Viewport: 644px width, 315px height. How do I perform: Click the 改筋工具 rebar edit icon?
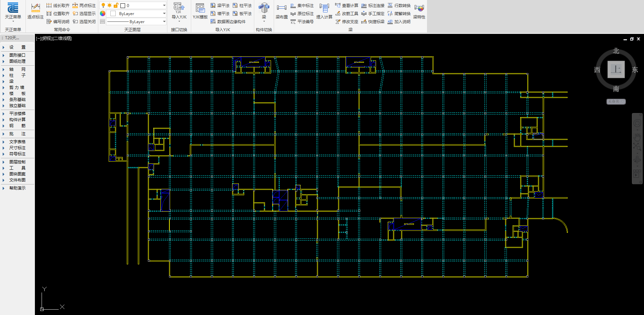coord(346,13)
